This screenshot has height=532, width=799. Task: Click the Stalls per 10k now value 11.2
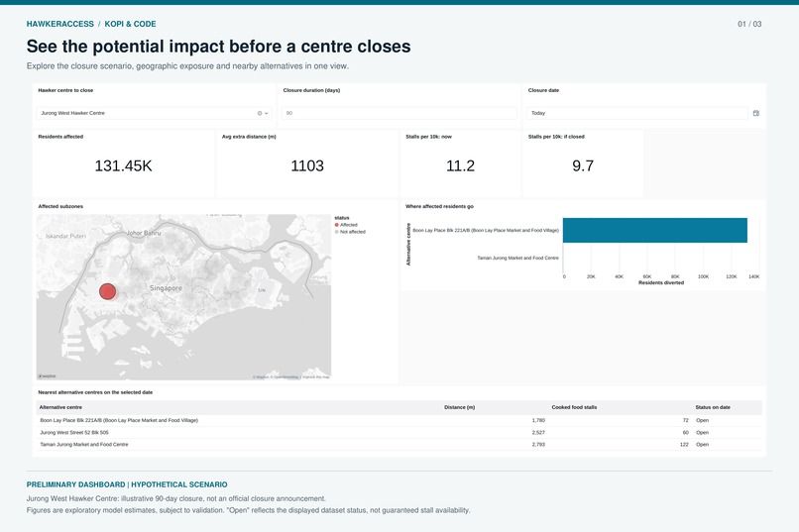(460, 166)
